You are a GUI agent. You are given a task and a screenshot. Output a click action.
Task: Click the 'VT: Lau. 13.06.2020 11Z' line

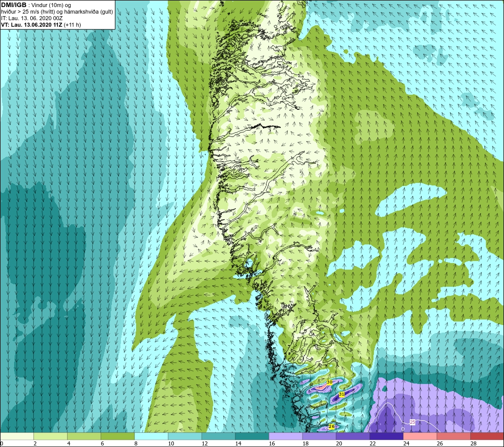pos(32,25)
